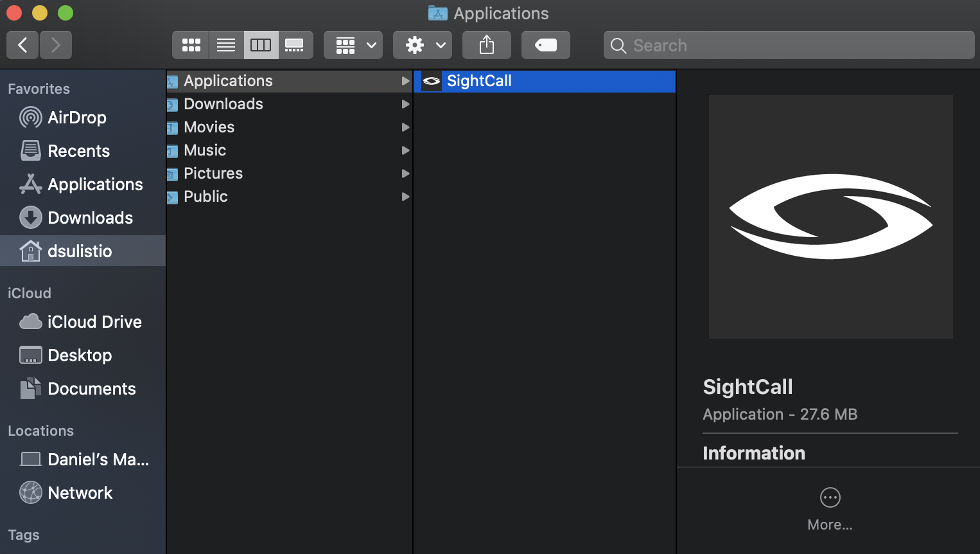Go forward with the right arrow button
This screenshot has width=980, height=554.
56,45
